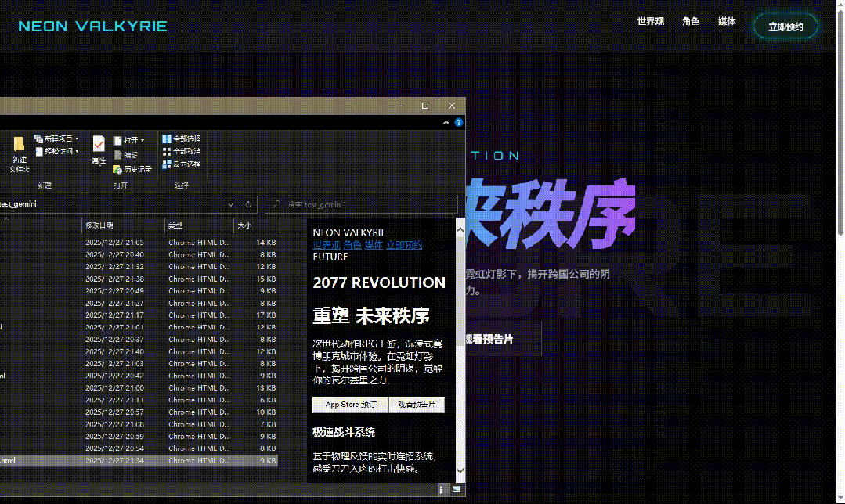
Task: Click the 立即预约 button in webpage header
Action: [785, 27]
